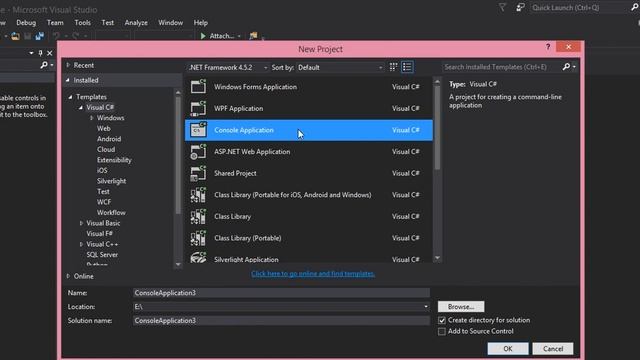Open the Window menu

(171, 23)
